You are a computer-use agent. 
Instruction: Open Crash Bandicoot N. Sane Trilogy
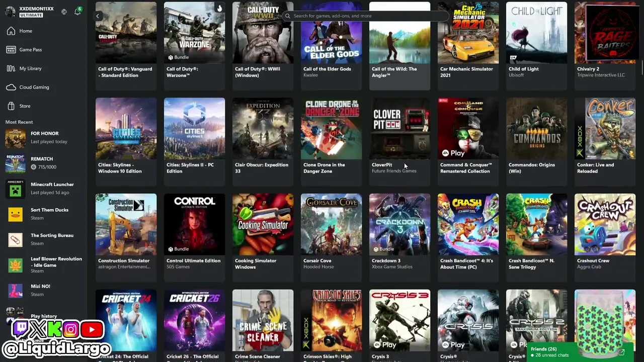(x=536, y=238)
